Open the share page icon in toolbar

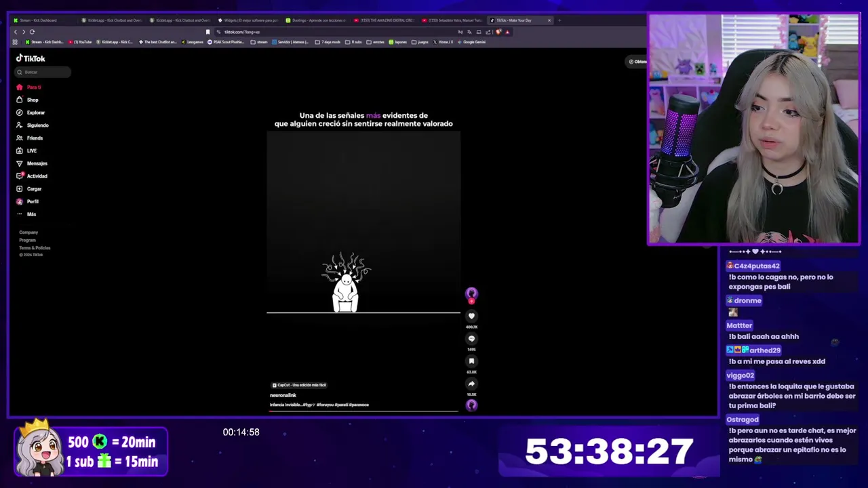click(x=488, y=32)
